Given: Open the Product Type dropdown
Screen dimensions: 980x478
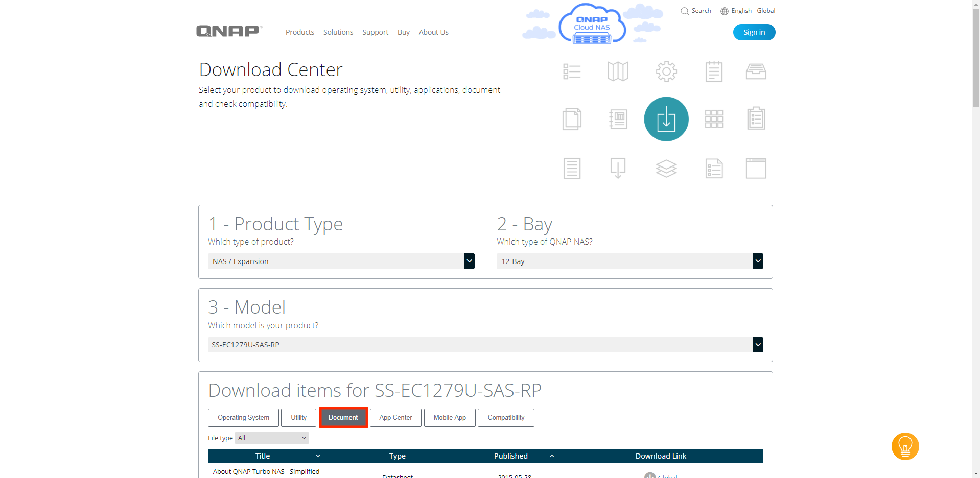Looking at the screenshot, I should click(341, 261).
